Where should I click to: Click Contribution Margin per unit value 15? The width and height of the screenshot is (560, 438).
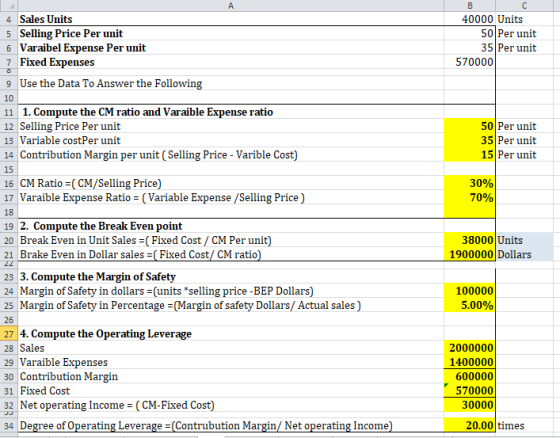[470, 155]
